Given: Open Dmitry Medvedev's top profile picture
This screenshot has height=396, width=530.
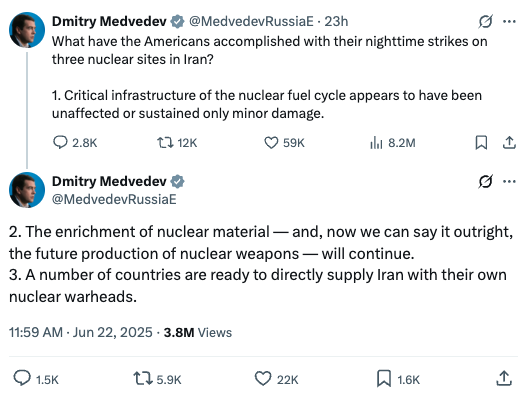Looking at the screenshot, I should pyautogui.click(x=27, y=30).
